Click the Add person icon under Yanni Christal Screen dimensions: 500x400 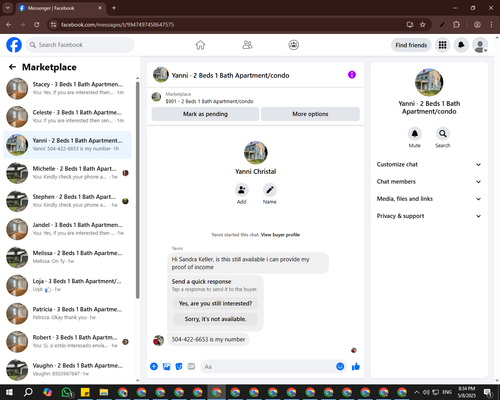point(241,190)
